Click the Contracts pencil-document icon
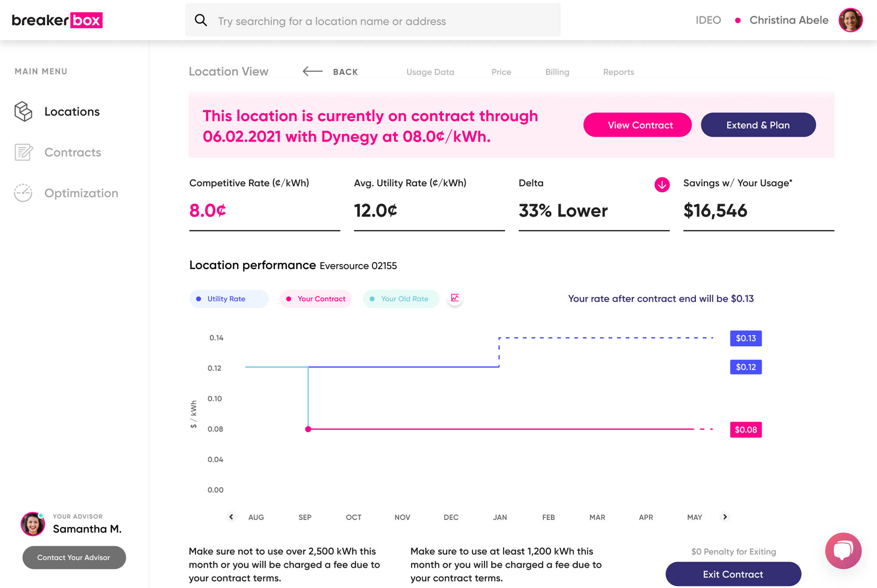The height and width of the screenshot is (588, 877). tap(23, 152)
